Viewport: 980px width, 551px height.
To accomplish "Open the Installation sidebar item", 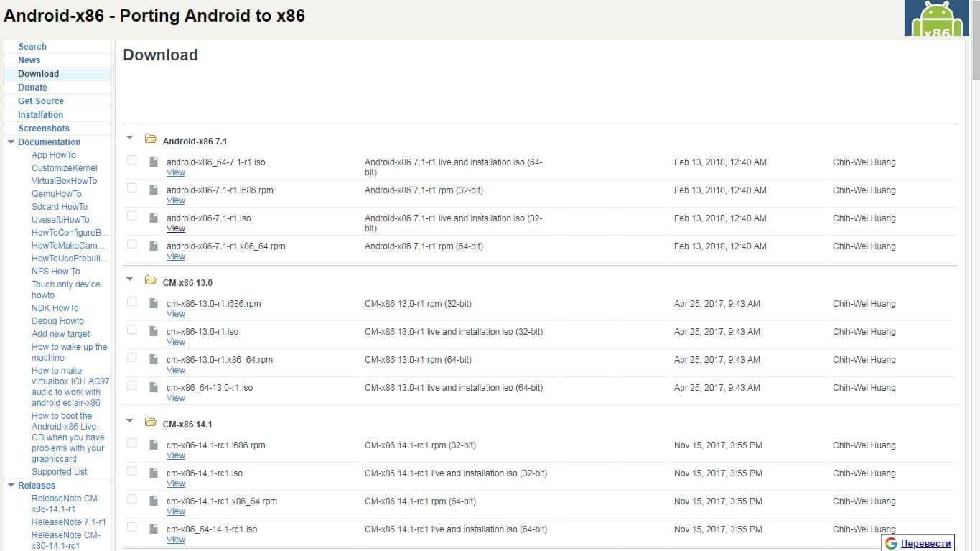I will pos(41,115).
